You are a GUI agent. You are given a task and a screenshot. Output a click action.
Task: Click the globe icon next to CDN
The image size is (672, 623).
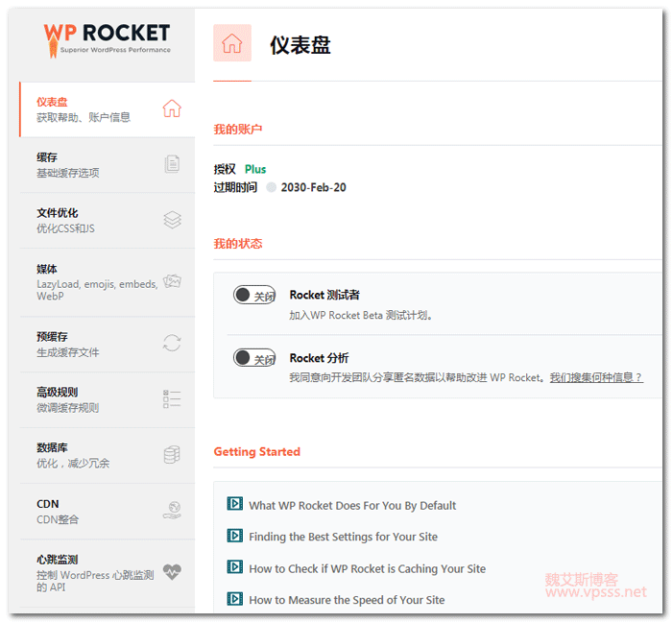click(x=172, y=511)
